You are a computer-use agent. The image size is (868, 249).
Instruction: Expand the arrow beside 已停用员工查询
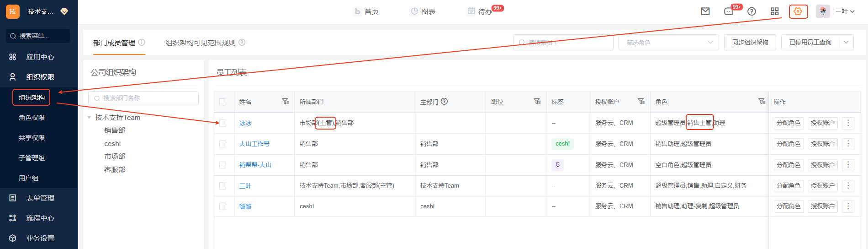[846, 43]
